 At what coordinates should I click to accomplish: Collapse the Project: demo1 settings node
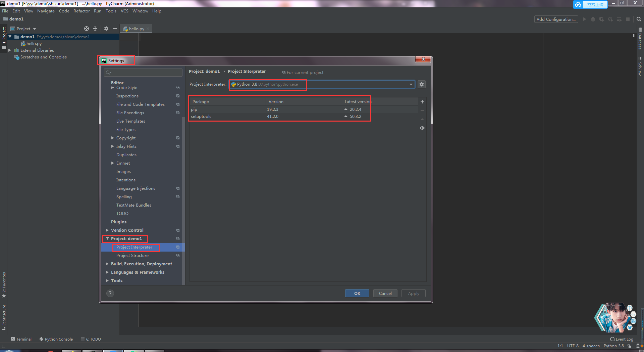pyautogui.click(x=107, y=238)
